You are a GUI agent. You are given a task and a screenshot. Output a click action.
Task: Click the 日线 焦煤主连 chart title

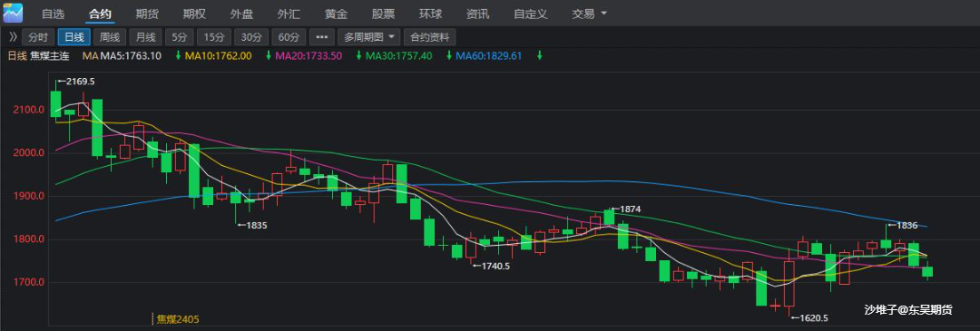pos(38,55)
